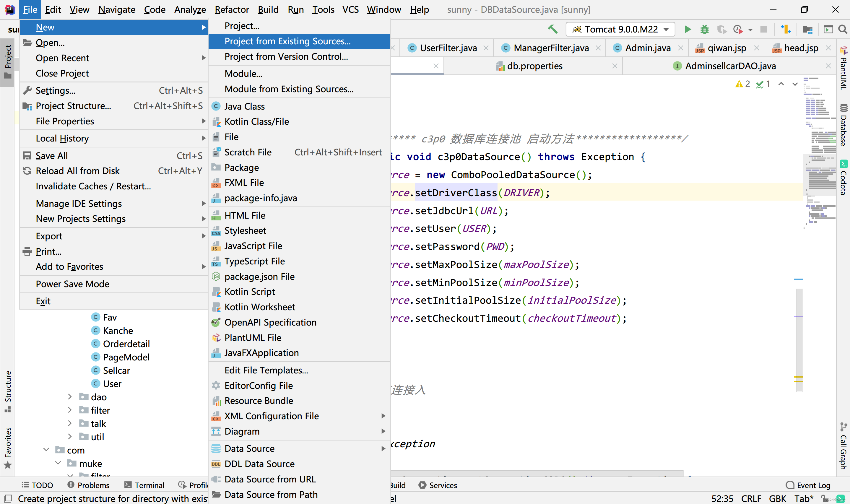
Task: Expand the util folder in project tree
Action: pyautogui.click(x=70, y=436)
